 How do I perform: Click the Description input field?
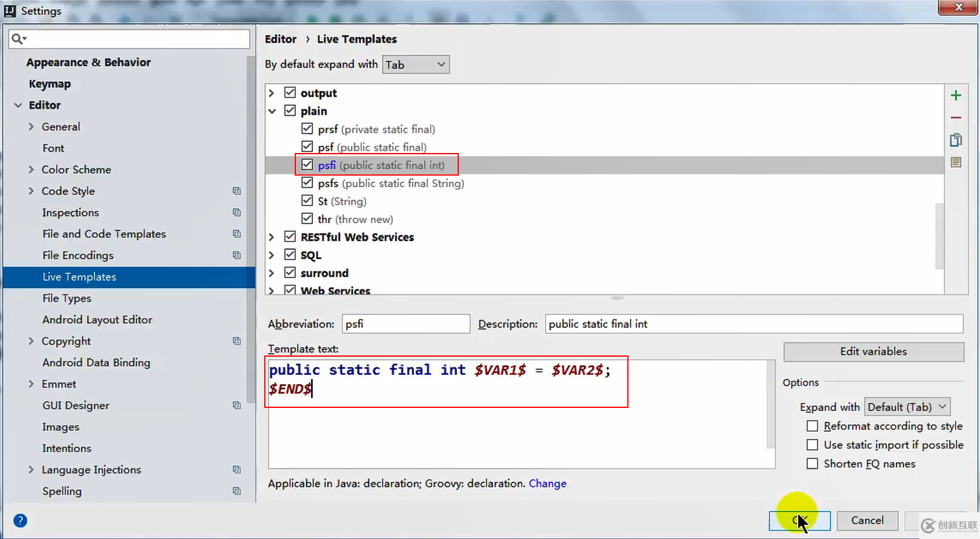click(754, 324)
